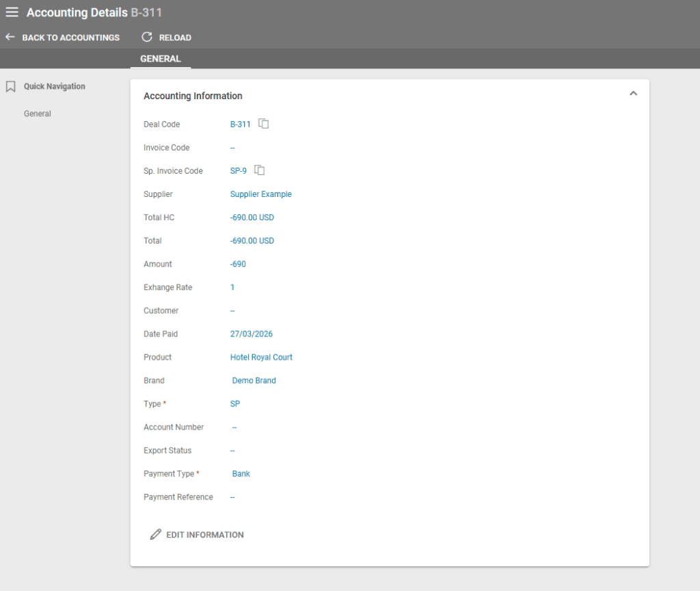This screenshot has width=700, height=591.
Task: Click Edit Information button text
Action: pyautogui.click(x=205, y=535)
